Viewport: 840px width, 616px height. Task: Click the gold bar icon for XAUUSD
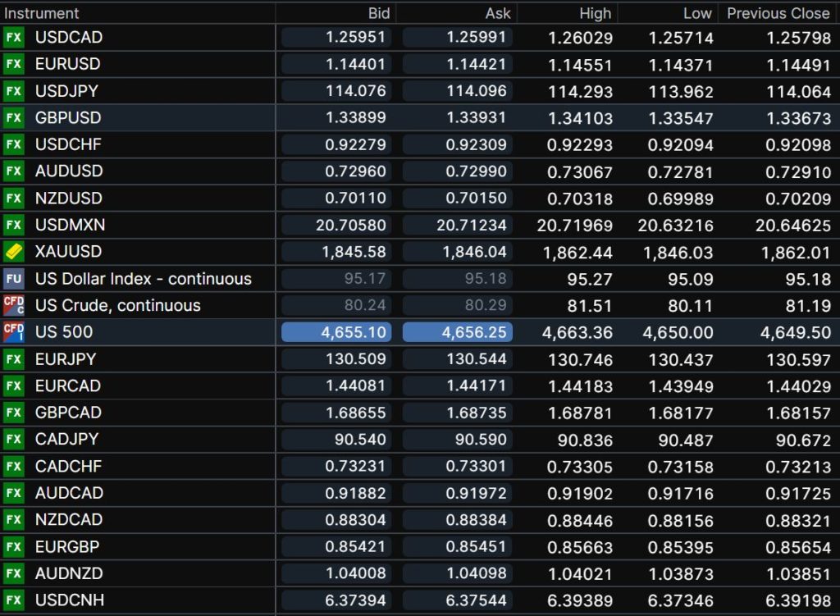[x=13, y=252]
